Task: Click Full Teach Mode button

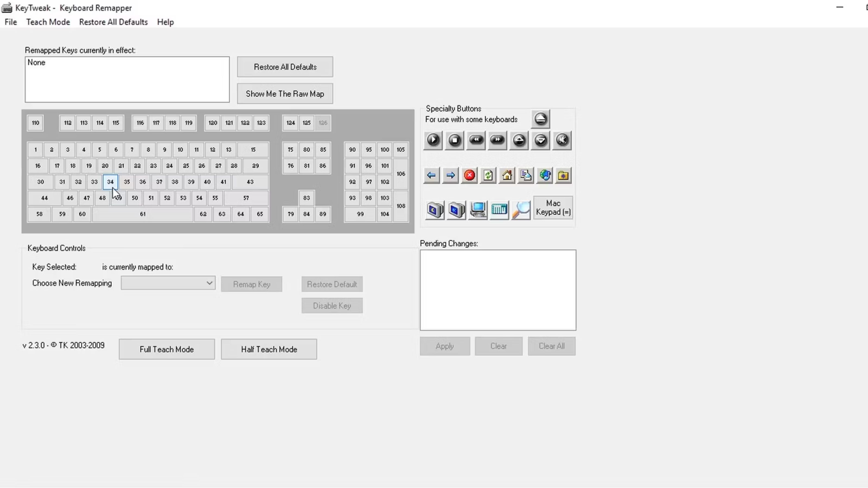Action: (166, 349)
